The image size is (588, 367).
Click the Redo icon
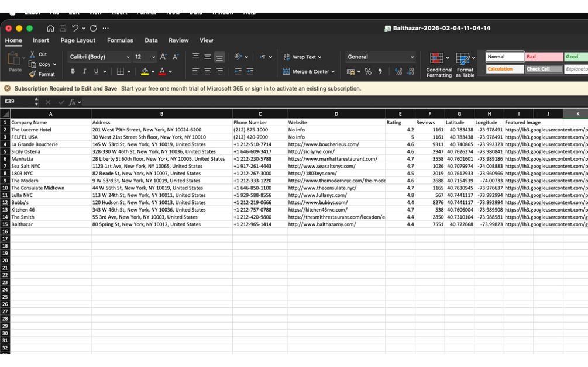[x=94, y=28]
